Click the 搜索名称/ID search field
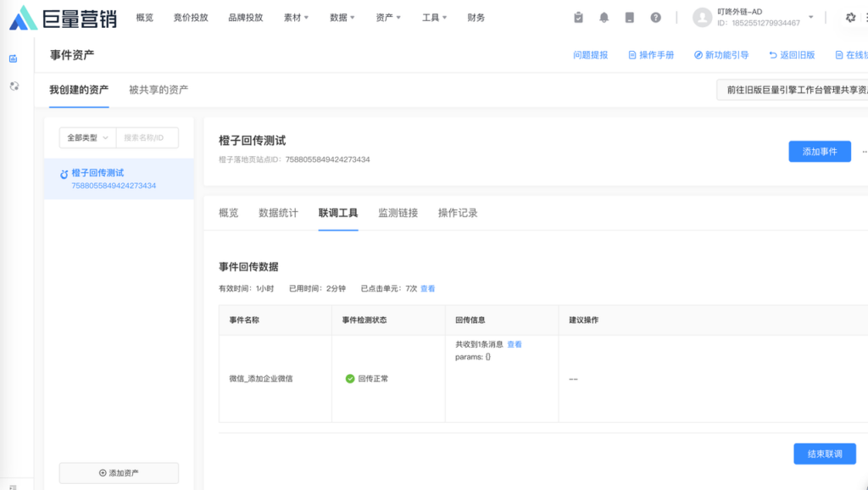The width and height of the screenshot is (868, 490). point(147,137)
